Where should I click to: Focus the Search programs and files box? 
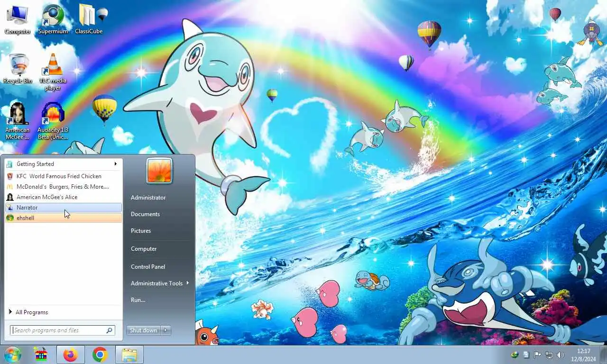click(63, 330)
